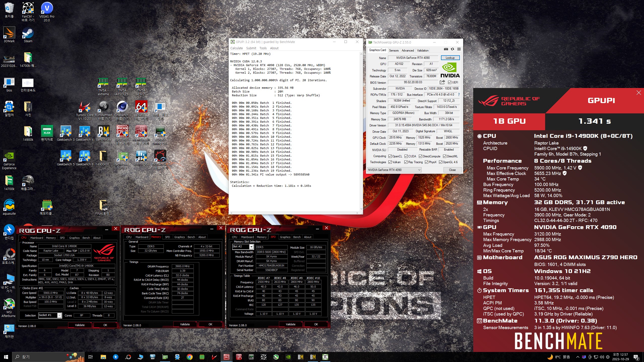The image size is (644, 362).
Task: Toggle the DirectCompute checkbox
Action: (x=420, y=156)
